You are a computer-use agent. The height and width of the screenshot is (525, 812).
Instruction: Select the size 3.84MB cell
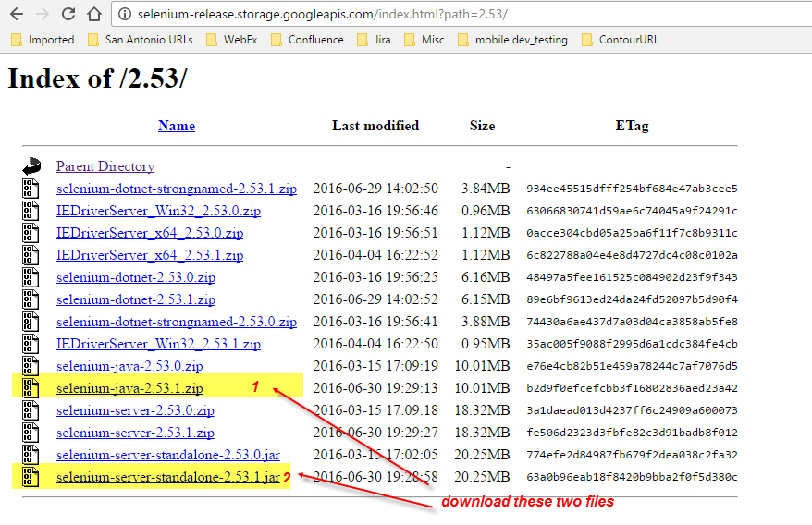click(x=486, y=189)
